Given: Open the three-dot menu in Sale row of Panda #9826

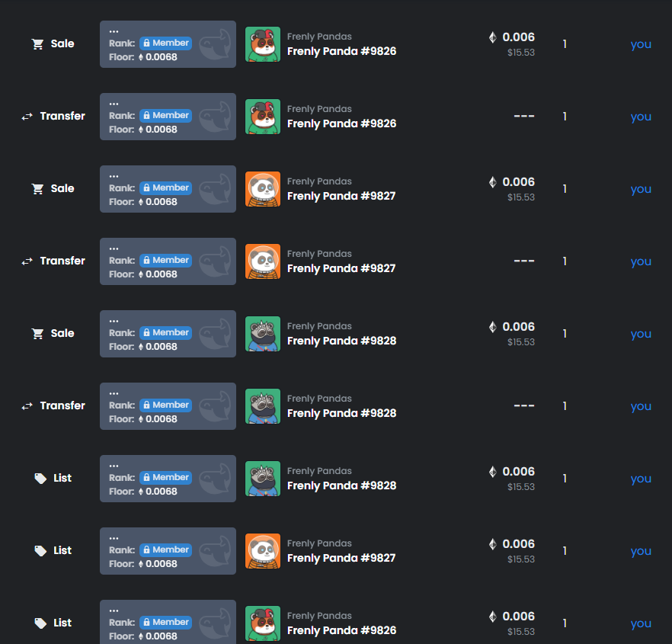Looking at the screenshot, I should tap(114, 32).
